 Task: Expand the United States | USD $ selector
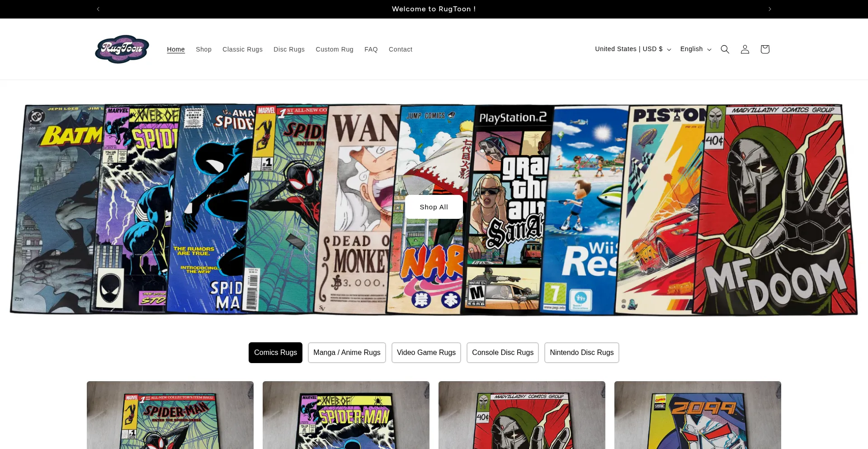633,49
